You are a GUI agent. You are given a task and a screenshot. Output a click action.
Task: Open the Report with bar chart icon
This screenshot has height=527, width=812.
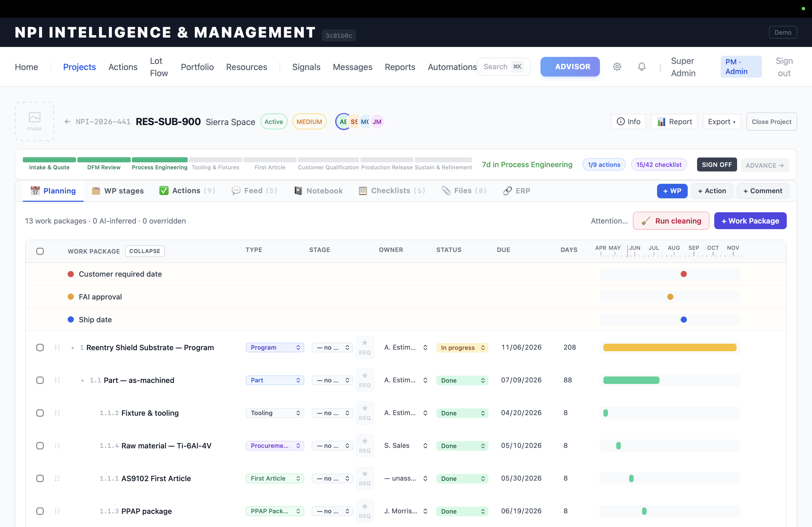tap(674, 122)
